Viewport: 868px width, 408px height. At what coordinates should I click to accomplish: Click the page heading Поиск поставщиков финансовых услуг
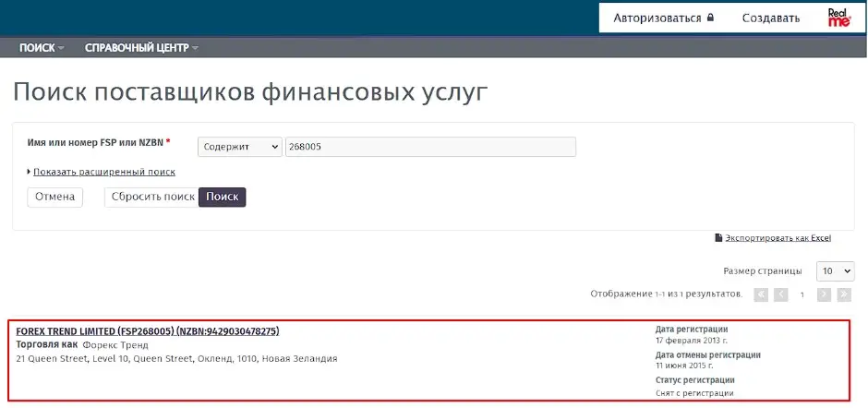pos(251,92)
